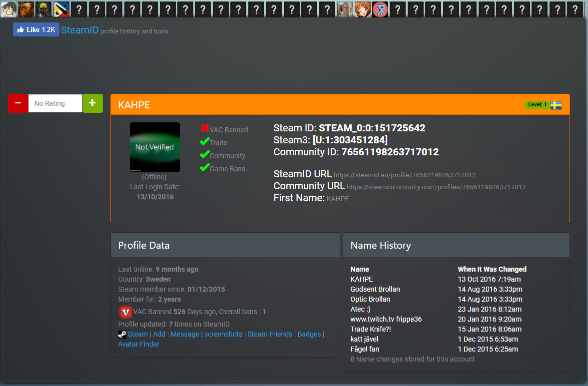Click the 'Fågel fan' name entry
Image resolution: width=588 pixels, height=386 pixels.
click(365, 349)
